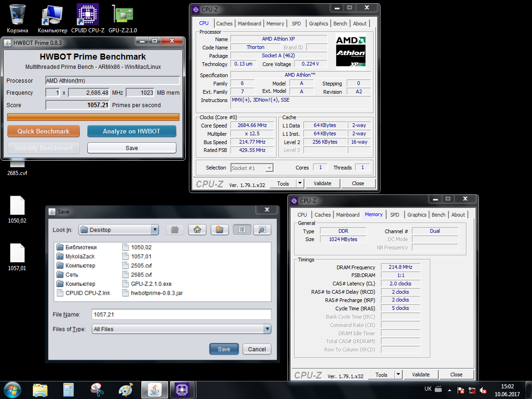Select GPU-Z.2.1.0.exe in the file list
The height and width of the screenshot is (399, 532).
click(147, 284)
